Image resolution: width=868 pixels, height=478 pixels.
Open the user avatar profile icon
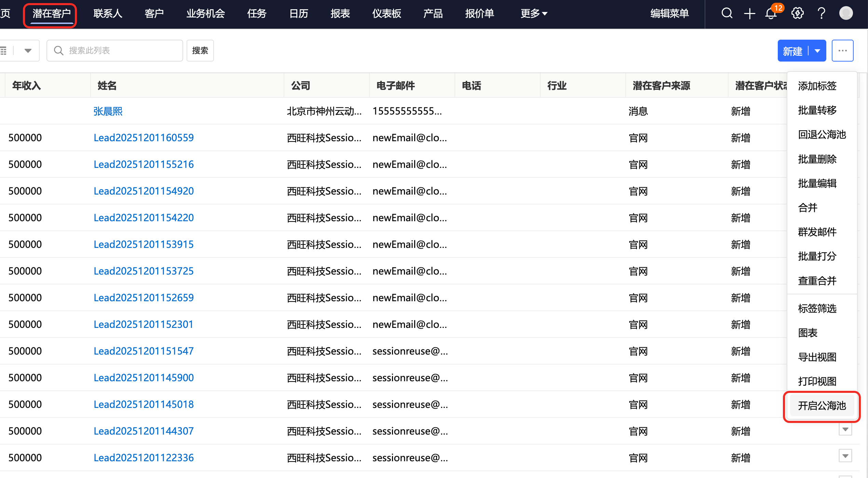(846, 14)
